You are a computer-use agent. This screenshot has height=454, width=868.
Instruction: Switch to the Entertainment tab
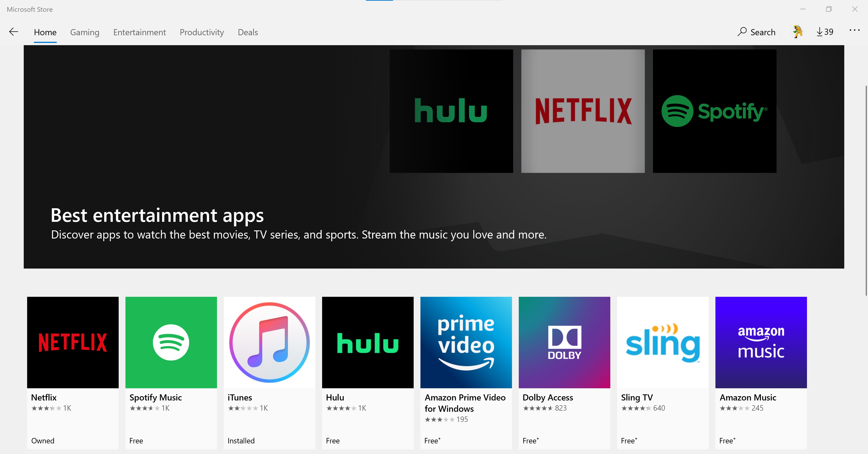pyautogui.click(x=139, y=32)
